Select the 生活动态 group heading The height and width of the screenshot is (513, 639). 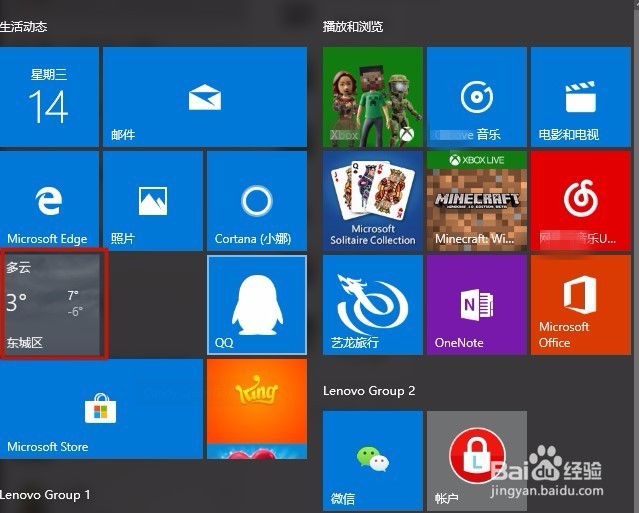click(x=24, y=27)
